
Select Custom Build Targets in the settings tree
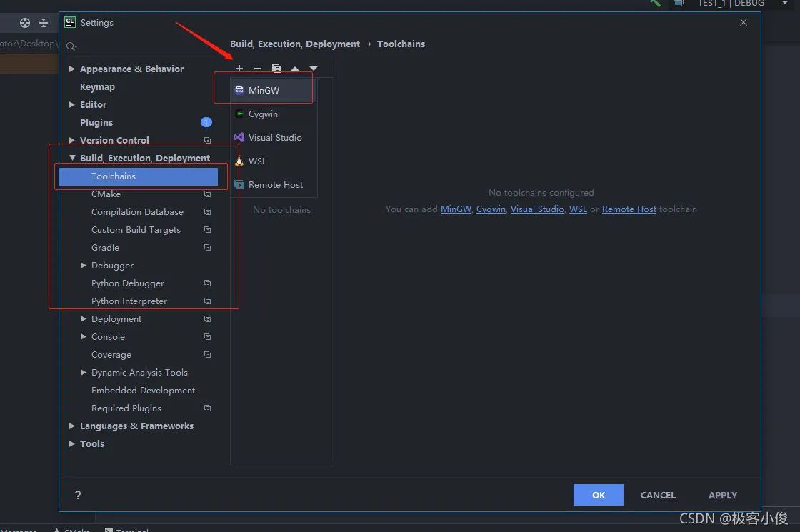pyautogui.click(x=136, y=229)
